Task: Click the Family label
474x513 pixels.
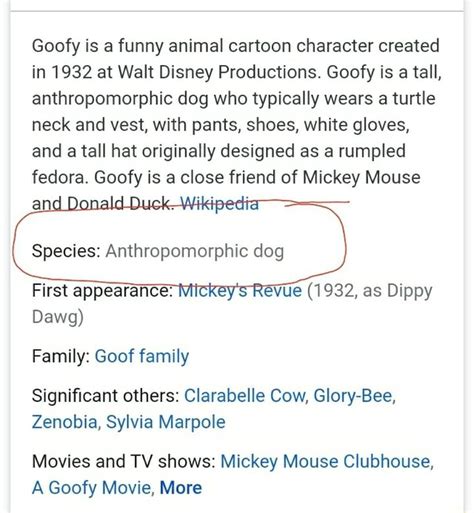Action: pyautogui.click(x=61, y=356)
